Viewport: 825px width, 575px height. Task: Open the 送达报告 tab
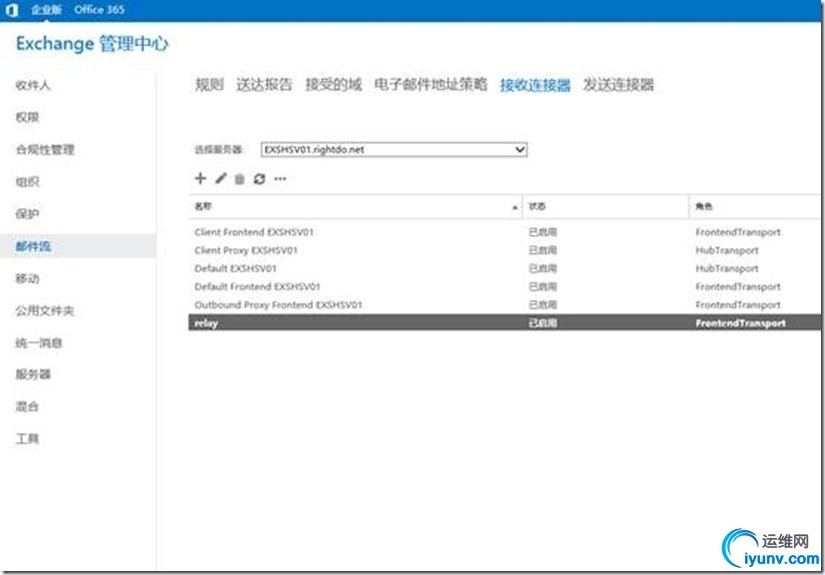click(x=264, y=84)
